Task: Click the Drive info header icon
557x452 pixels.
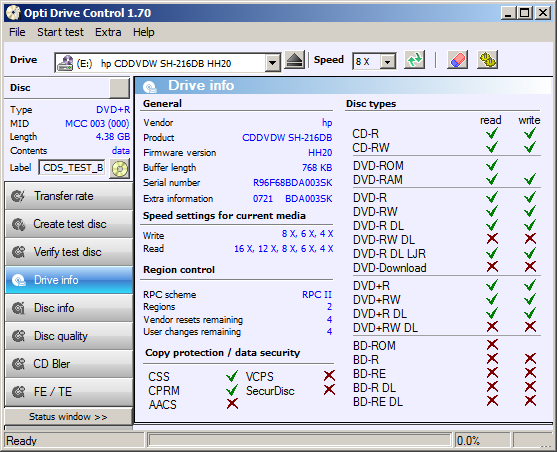Action: click(150, 86)
